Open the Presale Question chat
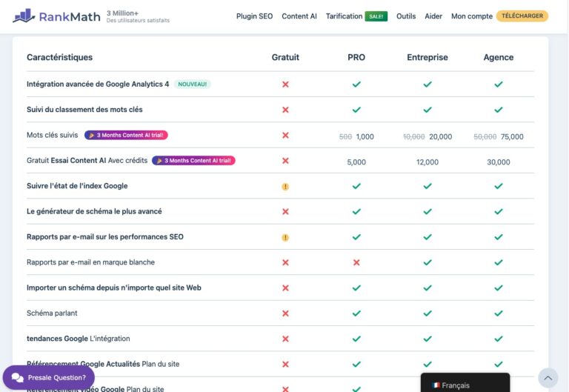This screenshot has height=392, width=569. (49, 377)
